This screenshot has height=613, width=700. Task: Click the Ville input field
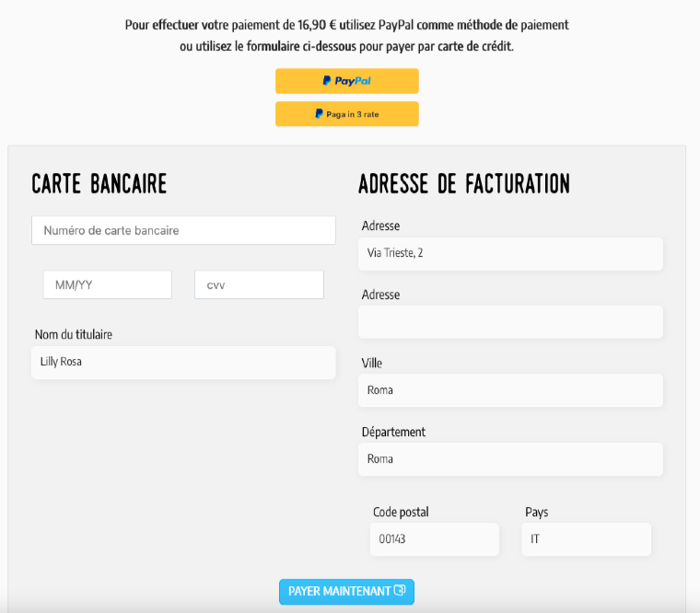pos(510,390)
